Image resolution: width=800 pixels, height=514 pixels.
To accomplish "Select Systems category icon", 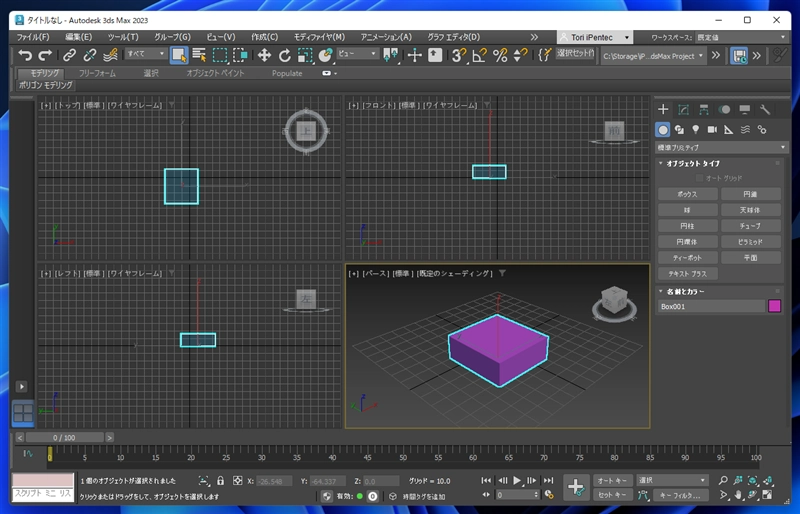I will 762,130.
